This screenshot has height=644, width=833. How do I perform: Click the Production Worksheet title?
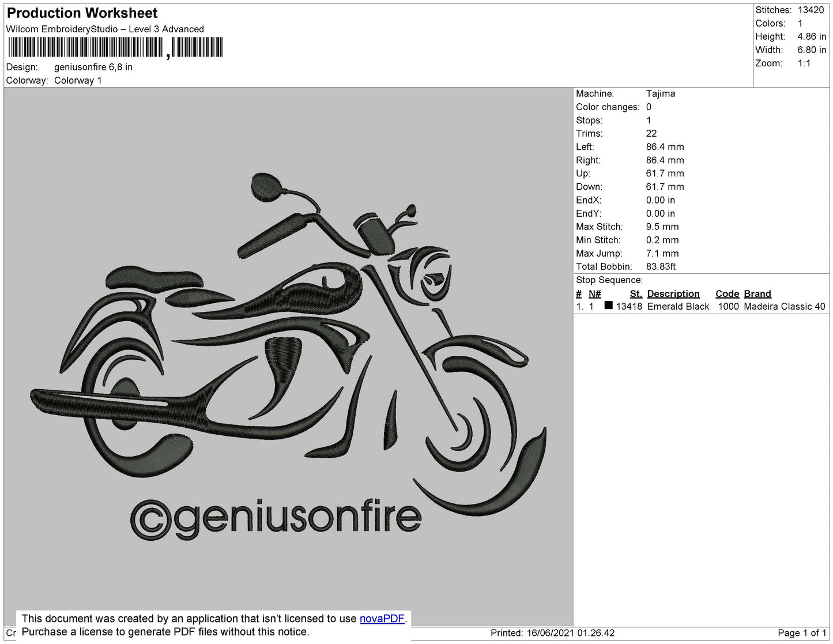pyautogui.click(x=82, y=13)
